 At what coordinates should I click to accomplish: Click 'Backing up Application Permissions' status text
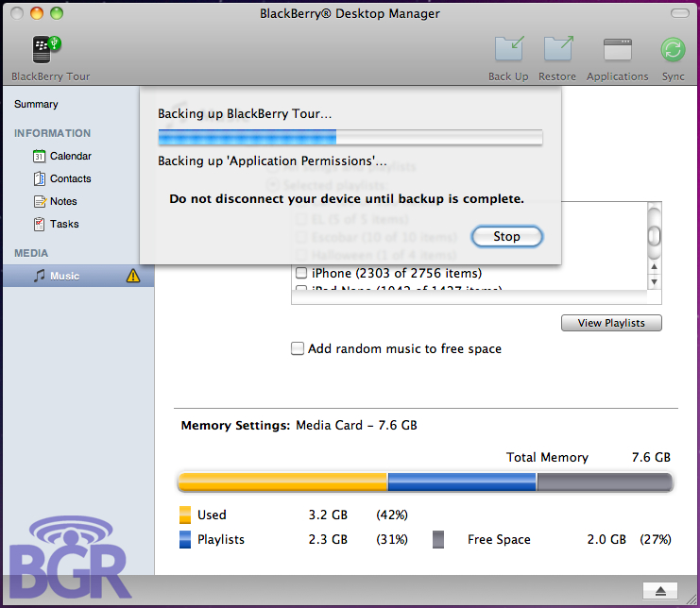(x=272, y=160)
